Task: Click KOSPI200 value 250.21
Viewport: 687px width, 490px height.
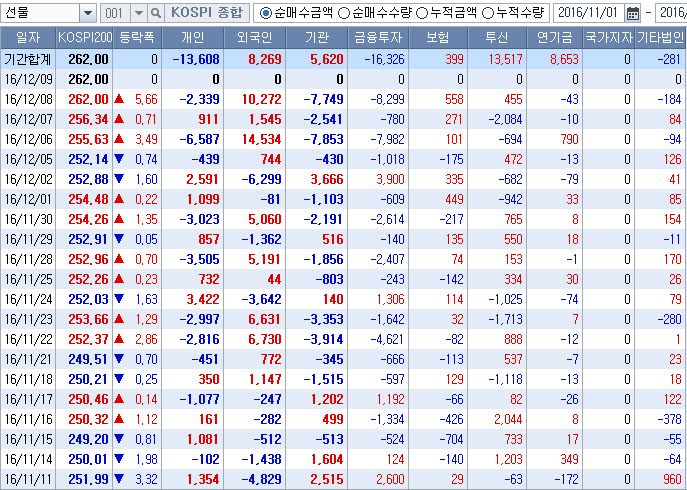Action: click(x=88, y=380)
